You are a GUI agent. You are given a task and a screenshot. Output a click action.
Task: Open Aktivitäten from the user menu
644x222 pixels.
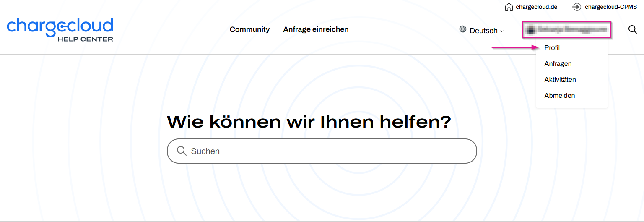tap(560, 80)
